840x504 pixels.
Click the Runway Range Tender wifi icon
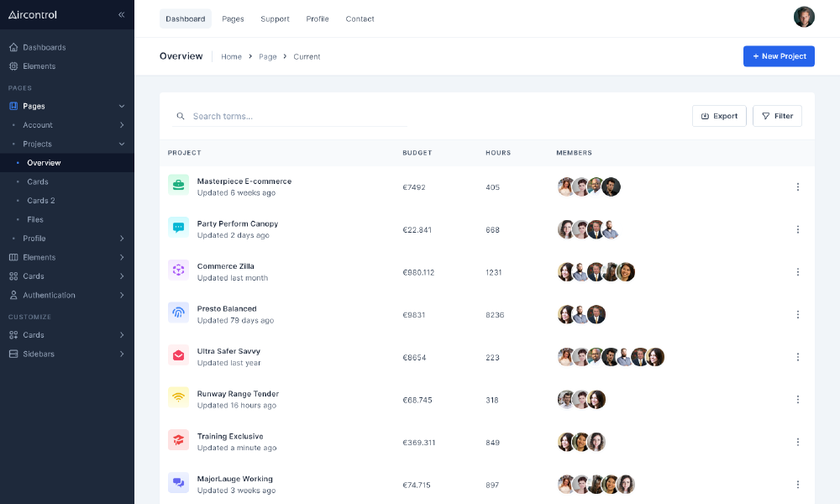click(178, 398)
